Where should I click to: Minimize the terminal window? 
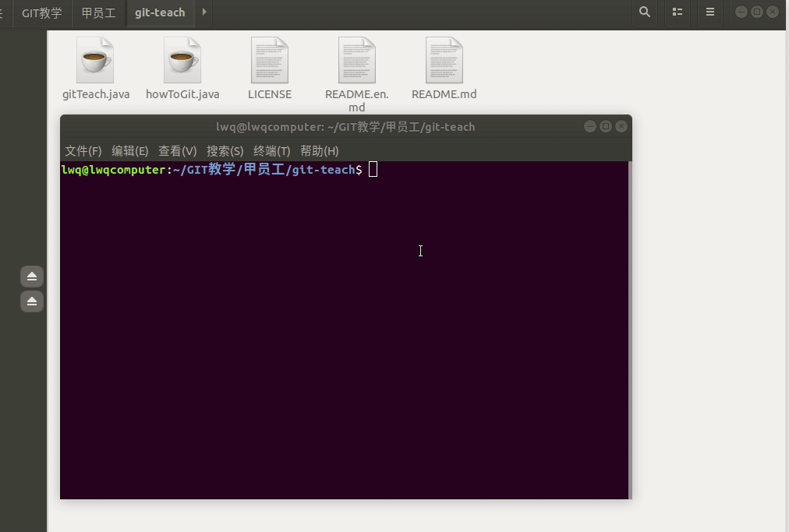click(590, 127)
